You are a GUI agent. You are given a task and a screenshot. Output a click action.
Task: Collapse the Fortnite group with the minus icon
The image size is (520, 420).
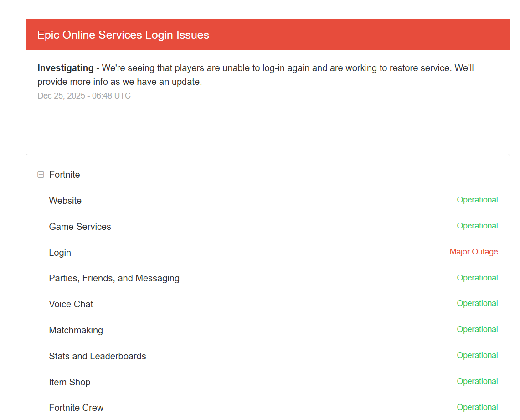pos(41,175)
